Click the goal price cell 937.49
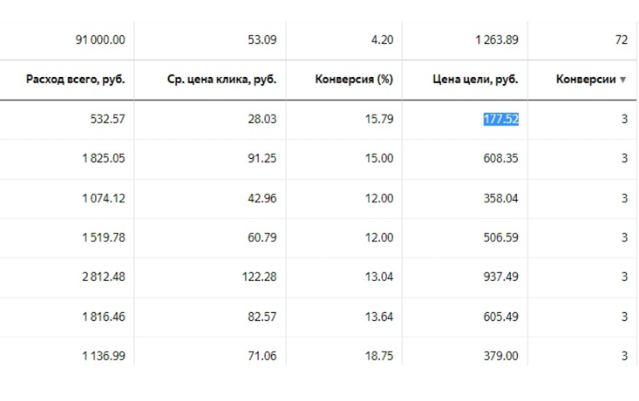Viewport: 639px width, 401px height. point(500,277)
